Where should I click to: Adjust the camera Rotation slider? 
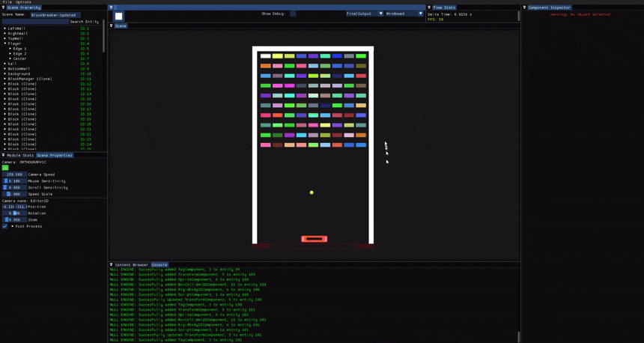pyautogui.click(x=14, y=213)
